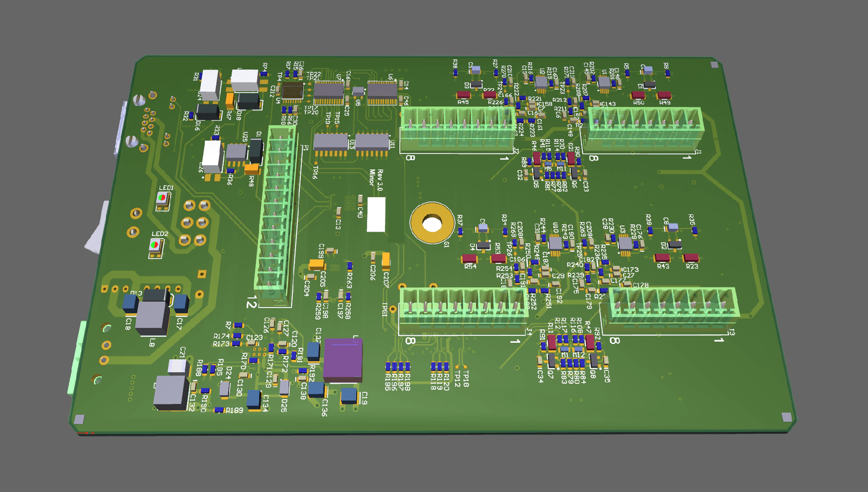The height and width of the screenshot is (492, 868).
Task: Select the U10 IC chip
Action: coord(555,243)
